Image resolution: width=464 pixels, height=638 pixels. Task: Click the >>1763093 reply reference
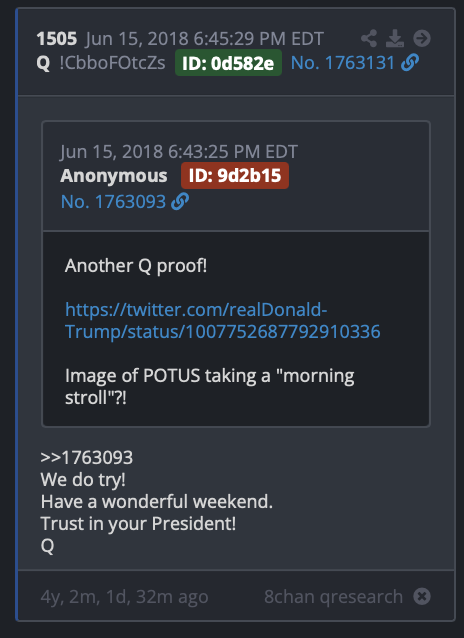tap(87, 457)
